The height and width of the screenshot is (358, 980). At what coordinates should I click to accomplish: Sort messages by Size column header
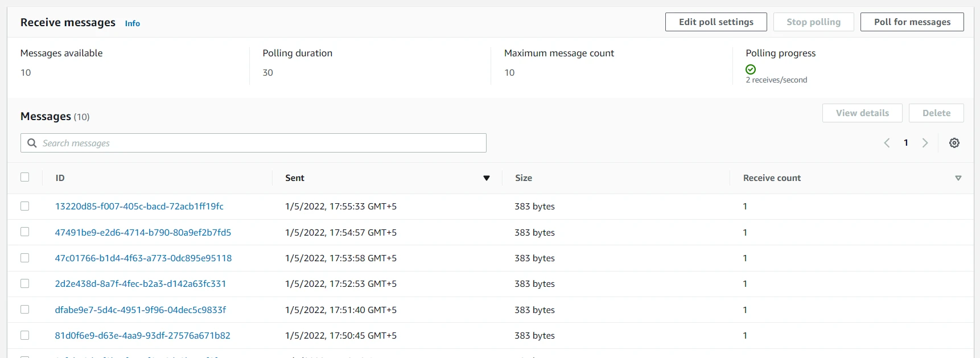[x=524, y=178]
